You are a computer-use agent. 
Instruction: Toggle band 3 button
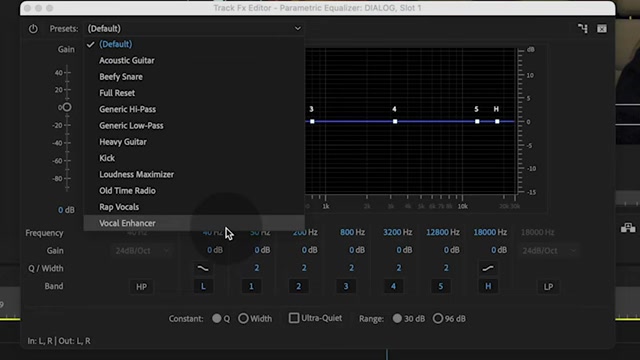[x=346, y=287]
